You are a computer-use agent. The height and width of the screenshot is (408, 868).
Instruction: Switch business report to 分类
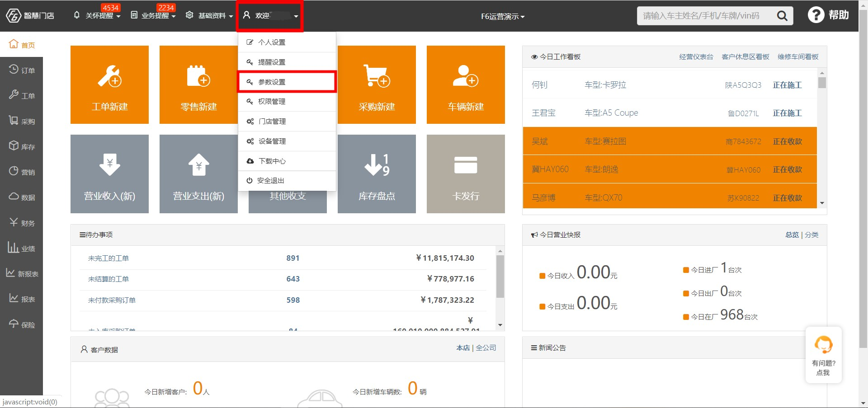(x=811, y=234)
